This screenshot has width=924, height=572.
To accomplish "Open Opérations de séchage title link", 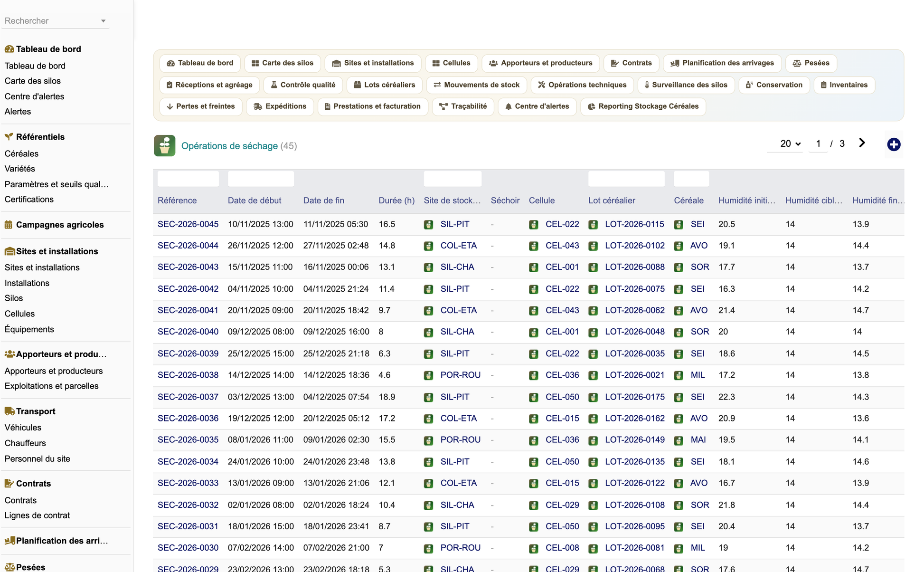I will 229,146.
